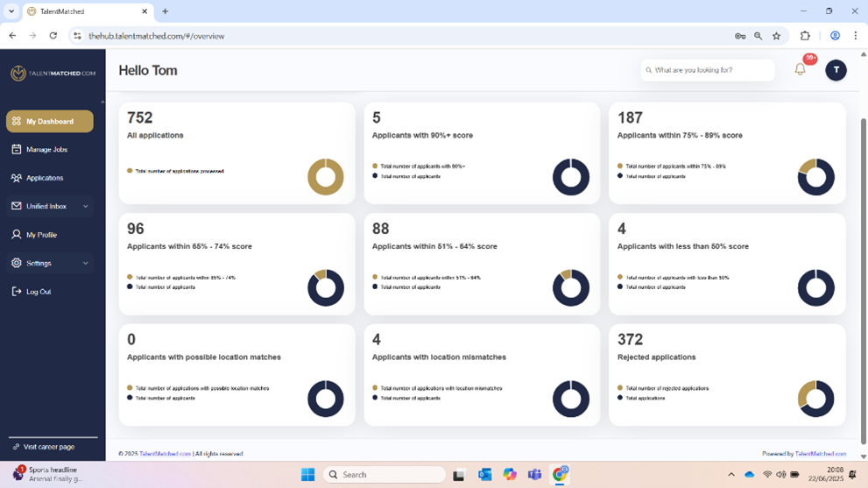
Task: Click the location mismatches donut chart
Action: click(571, 399)
